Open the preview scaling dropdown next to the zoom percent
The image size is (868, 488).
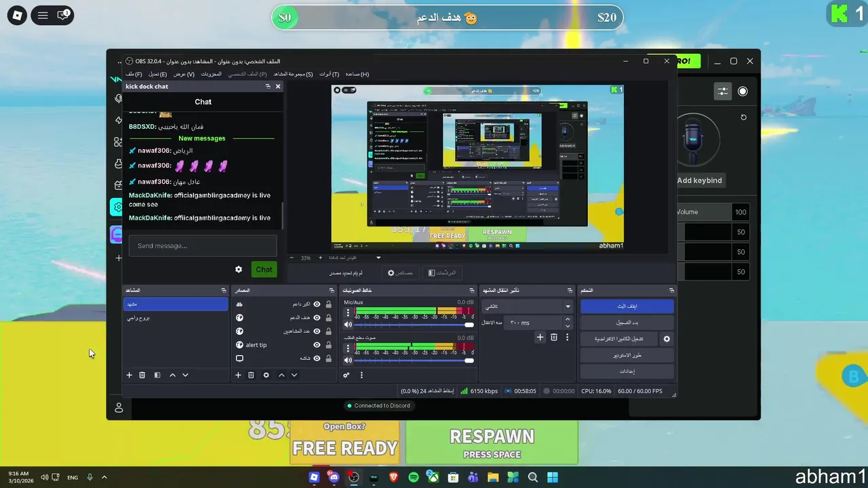click(378, 258)
